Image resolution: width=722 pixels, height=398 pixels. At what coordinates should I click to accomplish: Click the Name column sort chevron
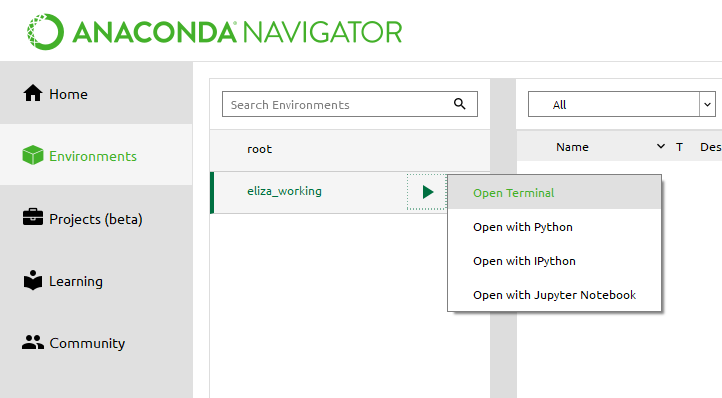661,146
